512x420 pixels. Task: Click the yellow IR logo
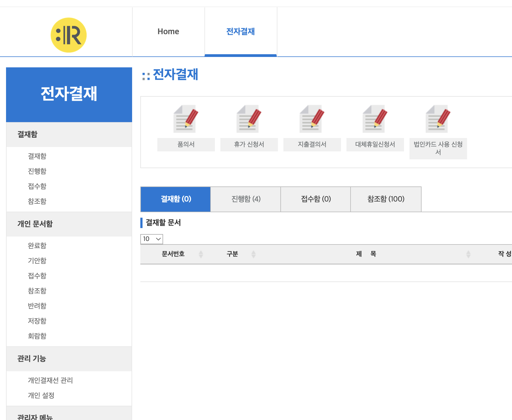tap(69, 35)
